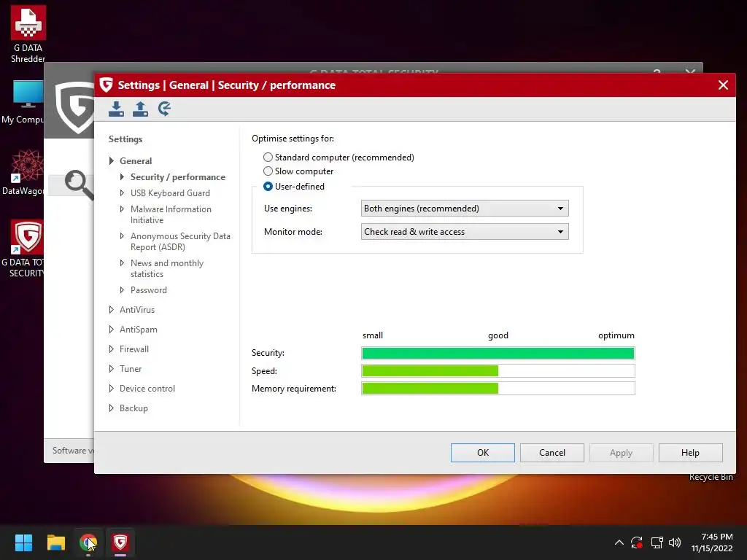Click the export settings upload icon
747x560 pixels.
pos(140,109)
